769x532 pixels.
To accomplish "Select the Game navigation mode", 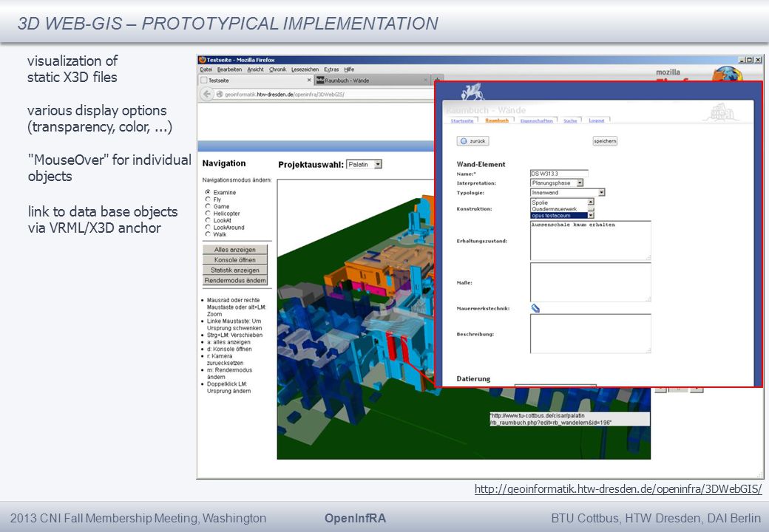I will (x=208, y=206).
